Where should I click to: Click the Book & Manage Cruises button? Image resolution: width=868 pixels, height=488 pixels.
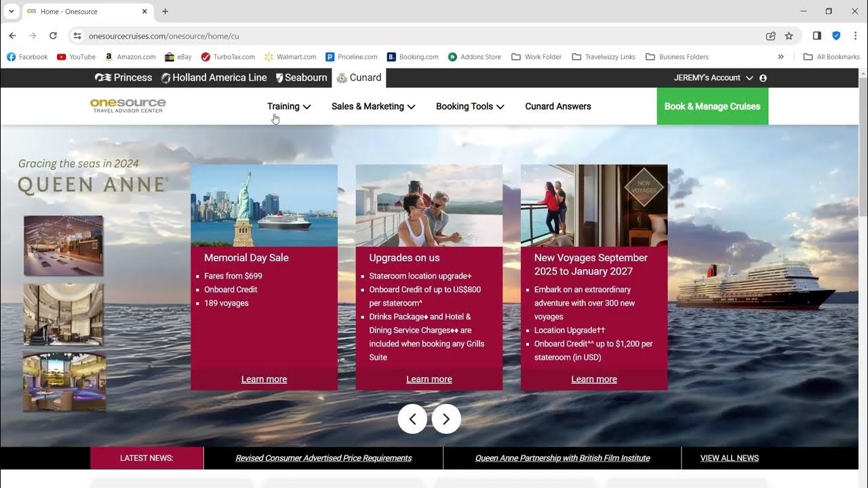coord(713,106)
